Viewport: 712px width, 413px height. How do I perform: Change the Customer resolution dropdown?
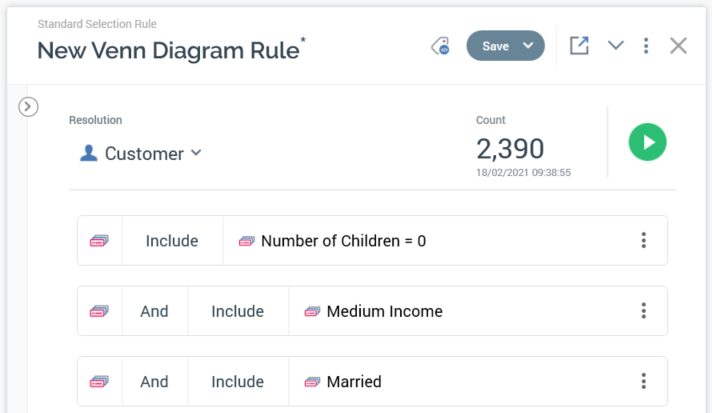point(196,153)
